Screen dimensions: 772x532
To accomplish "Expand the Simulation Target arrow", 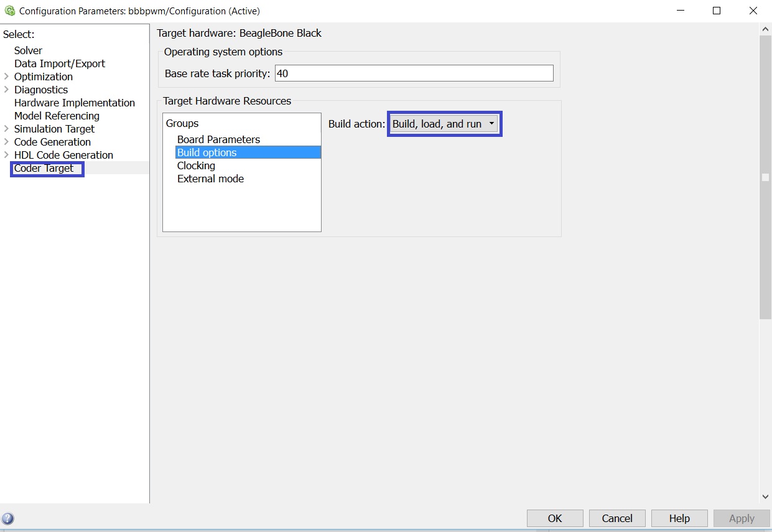I will coord(6,129).
